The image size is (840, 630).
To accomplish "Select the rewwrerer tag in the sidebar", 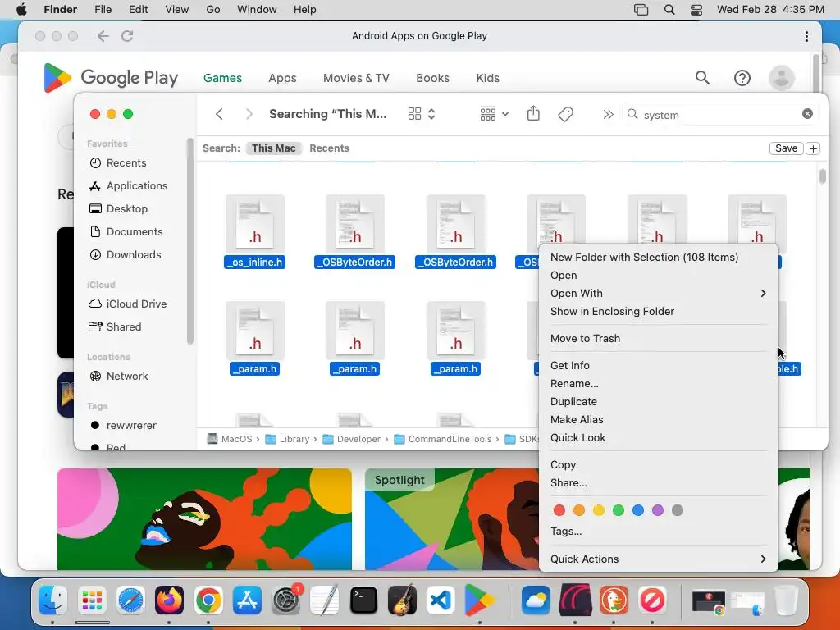I will pyautogui.click(x=131, y=426).
